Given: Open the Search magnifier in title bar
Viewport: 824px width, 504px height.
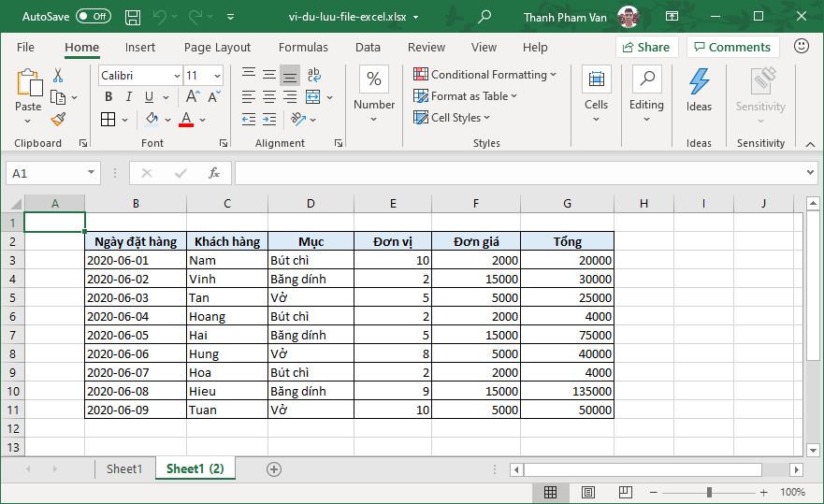Looking at the screenshot, I should tap(484, 17).
